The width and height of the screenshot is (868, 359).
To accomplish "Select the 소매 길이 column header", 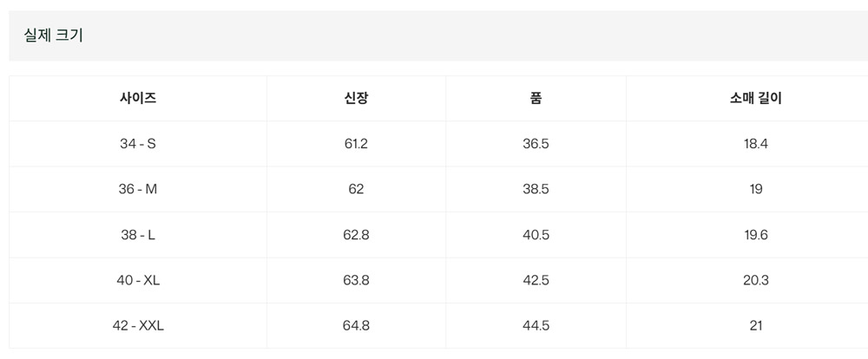I will click(x=756, y=99).
